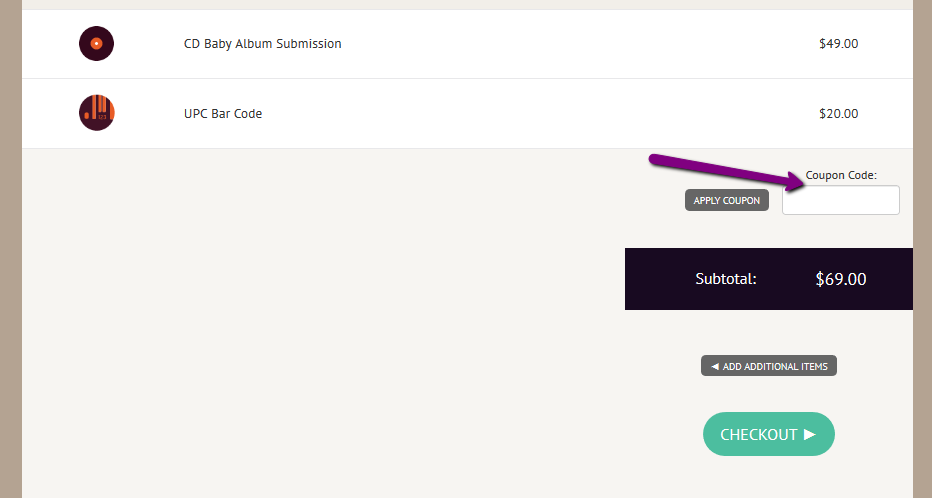
Task: Click the arrow triangle inside Checkout button
Action: click(x=810, y=434)
